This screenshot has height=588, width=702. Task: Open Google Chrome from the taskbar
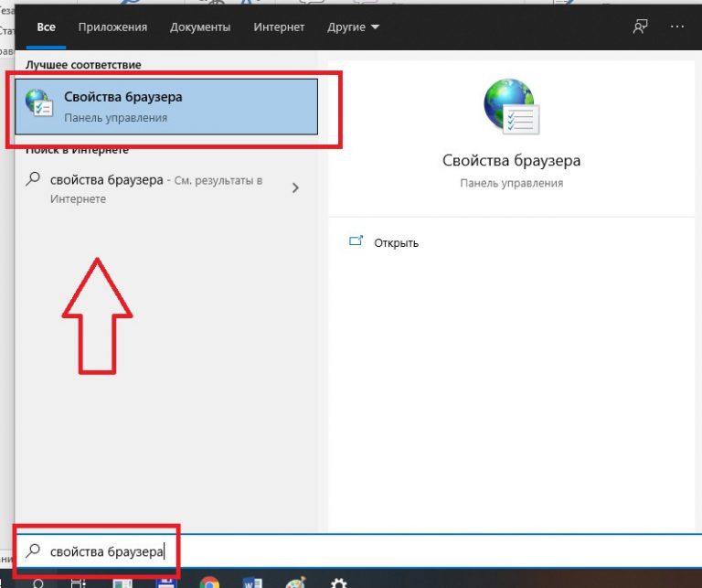point(209,583)
